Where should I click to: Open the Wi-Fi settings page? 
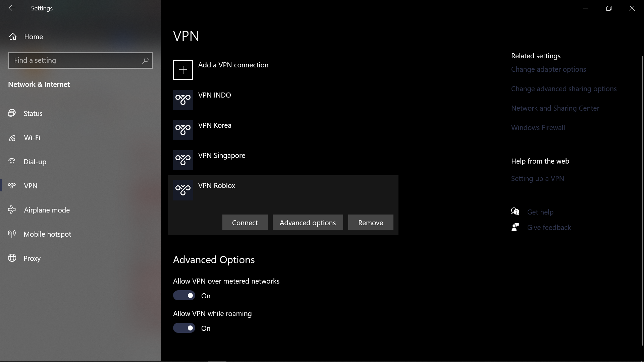(32, 138)
